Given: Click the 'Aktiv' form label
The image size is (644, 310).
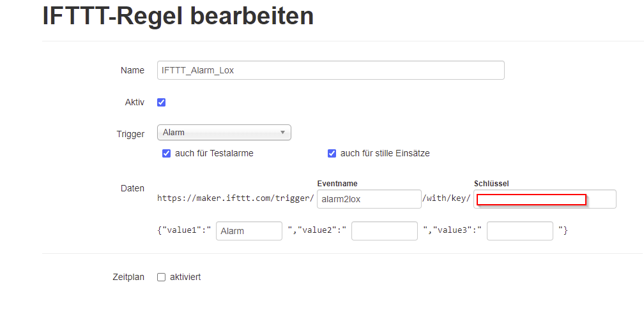Looking at the screenshot, I should pyautogui.click(x=135, y=102).
